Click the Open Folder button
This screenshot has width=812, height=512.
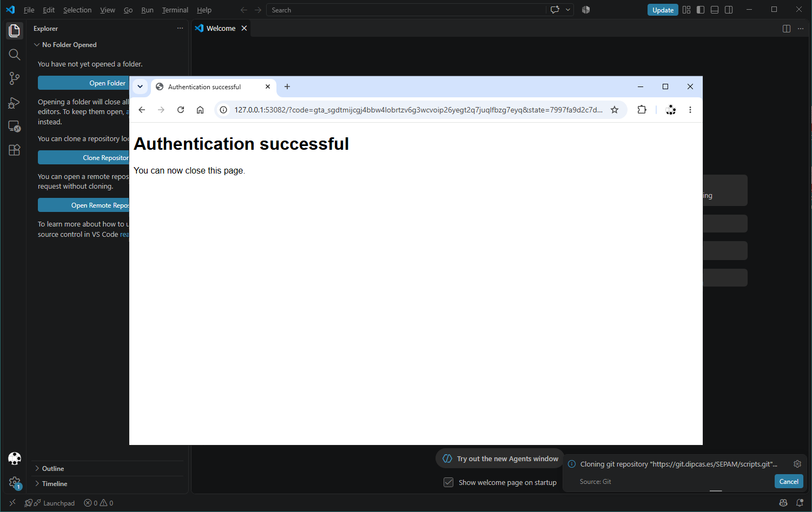[x=84, y=83]
